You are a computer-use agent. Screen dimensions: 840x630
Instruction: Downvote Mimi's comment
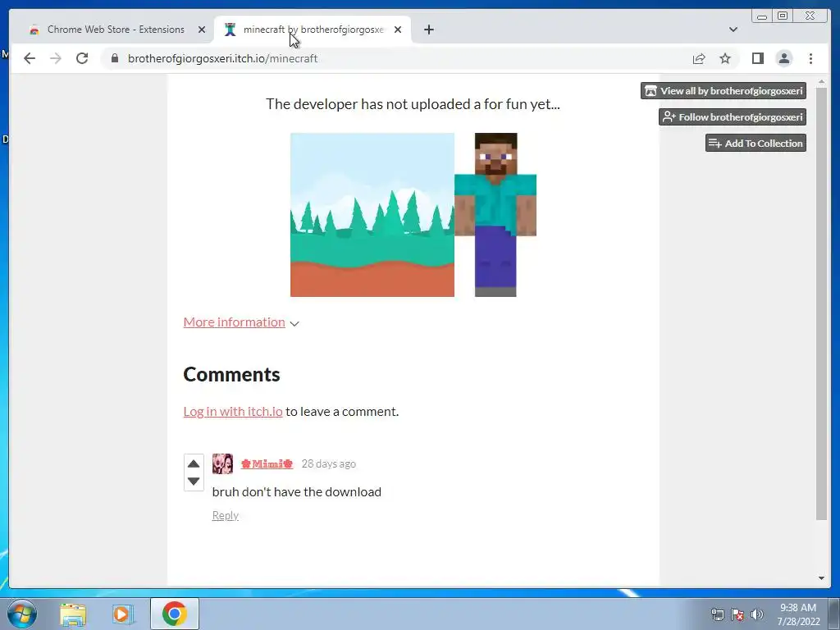(194, 481)
